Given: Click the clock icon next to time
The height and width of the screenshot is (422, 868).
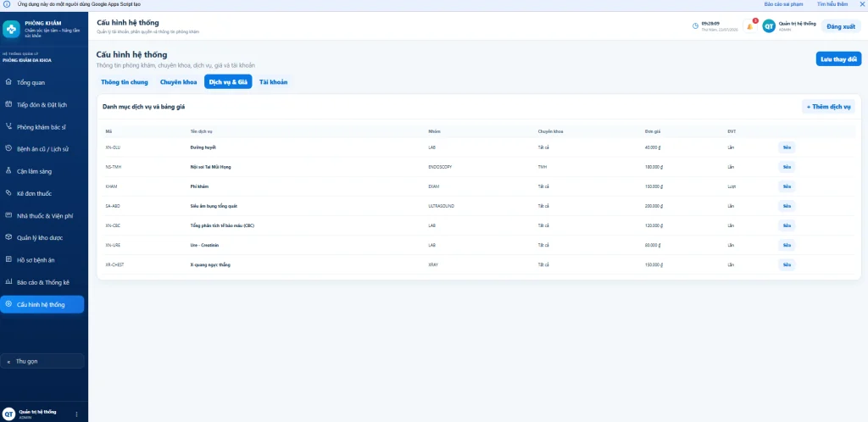Looking at the screenshot, I should point(695,26).
